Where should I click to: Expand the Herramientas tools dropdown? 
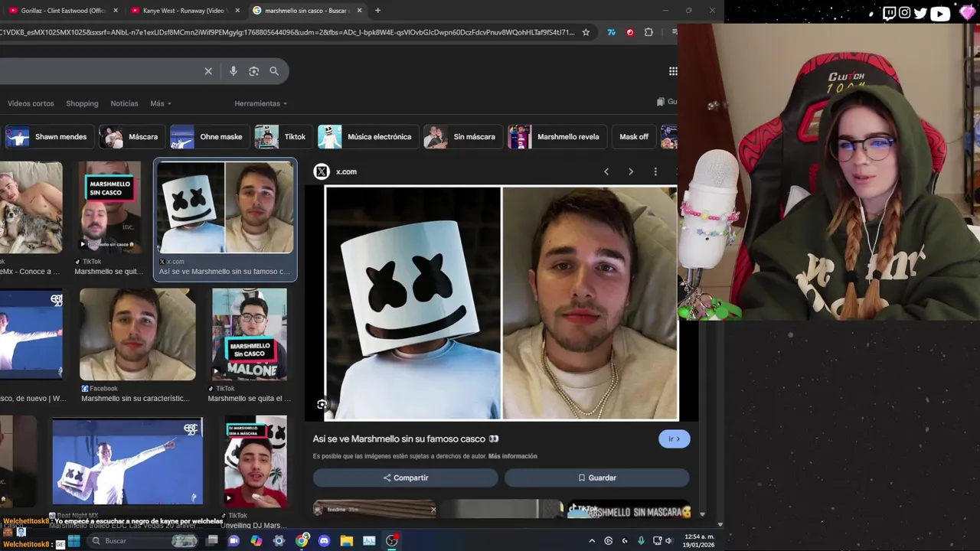260,103
